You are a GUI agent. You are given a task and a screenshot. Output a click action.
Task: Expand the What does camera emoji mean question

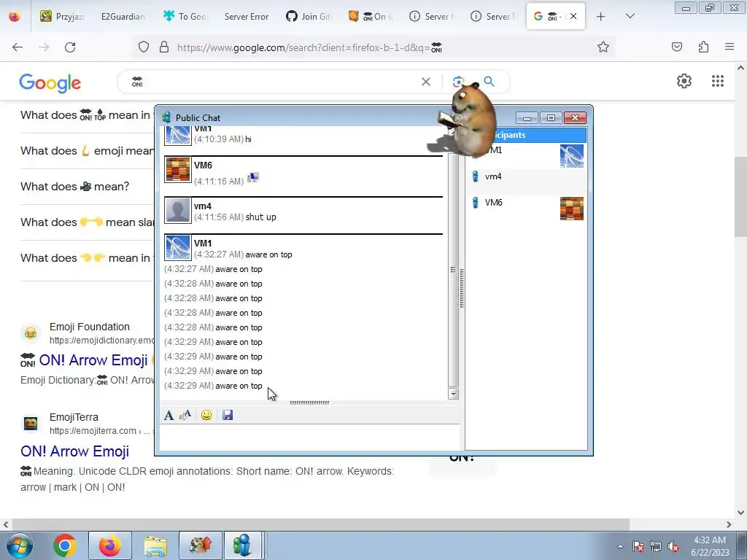[x=75, y=186]
